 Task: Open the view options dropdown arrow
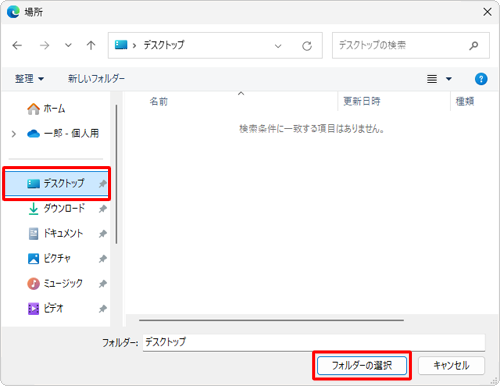449,79
